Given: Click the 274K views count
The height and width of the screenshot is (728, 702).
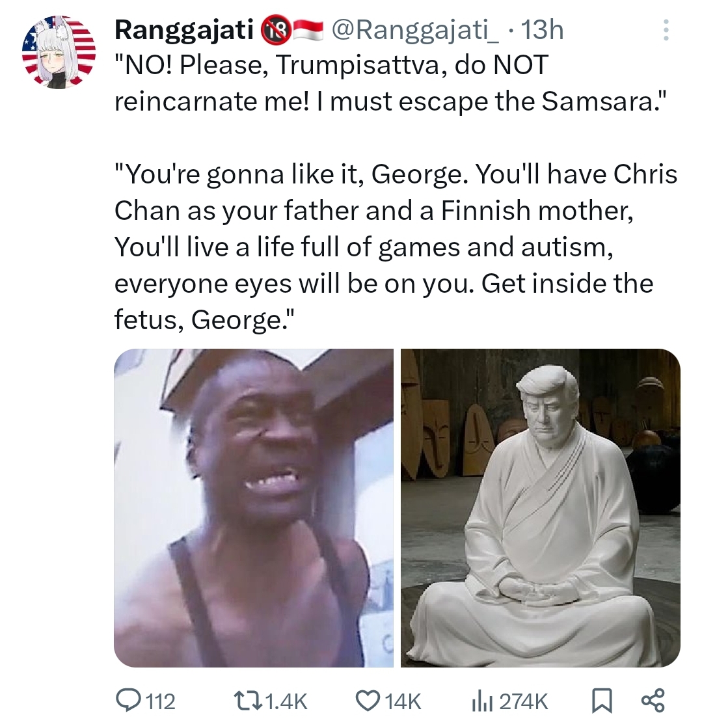Looking at the screenshot, I should [524, 701].
